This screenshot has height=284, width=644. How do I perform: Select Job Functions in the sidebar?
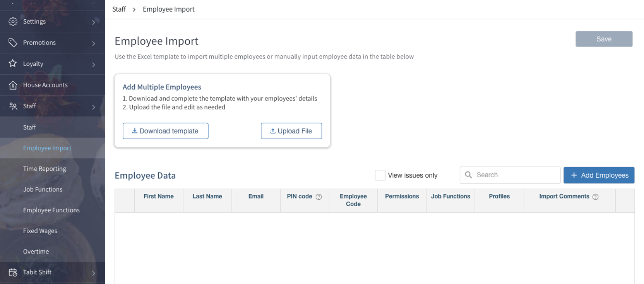43,189
